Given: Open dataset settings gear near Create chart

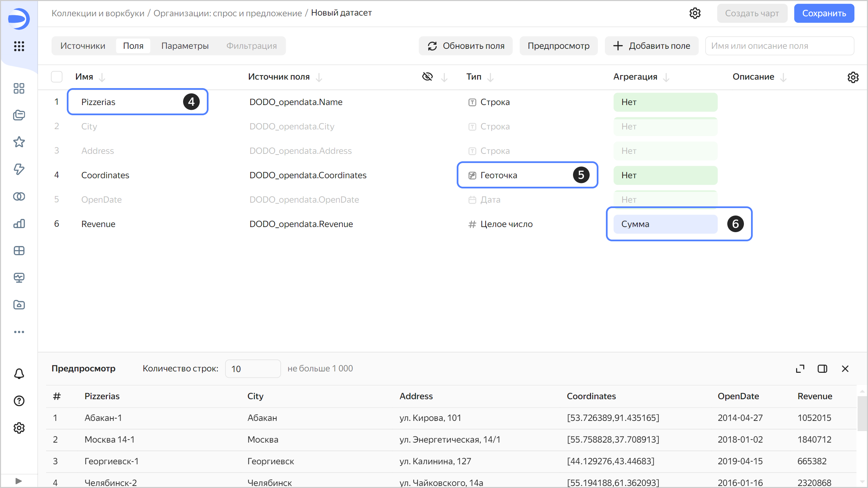Looking at the screenshot, I should (x=695, y=13).
